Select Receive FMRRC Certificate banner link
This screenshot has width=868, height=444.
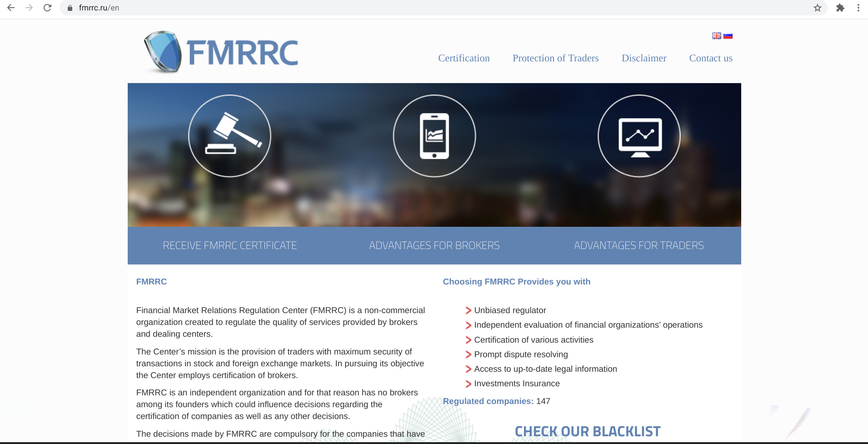tap(229, 245)
